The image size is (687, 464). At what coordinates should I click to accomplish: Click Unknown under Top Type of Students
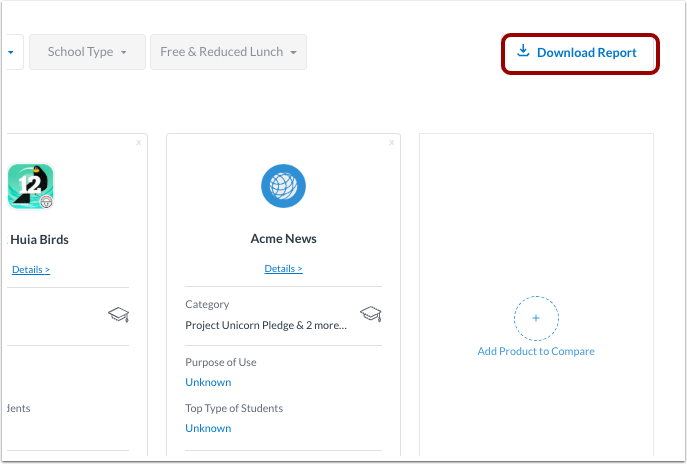pyautogui.click(x=208, y=429)
